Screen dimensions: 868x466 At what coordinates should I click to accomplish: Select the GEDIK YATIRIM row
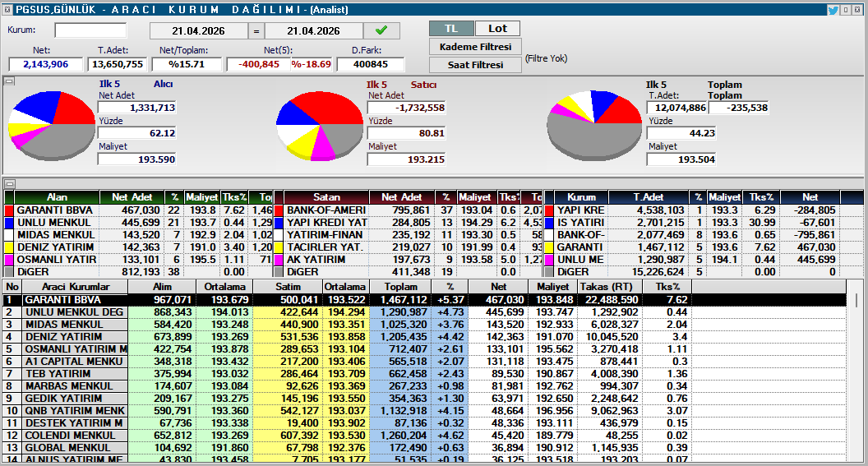point(425,399)
